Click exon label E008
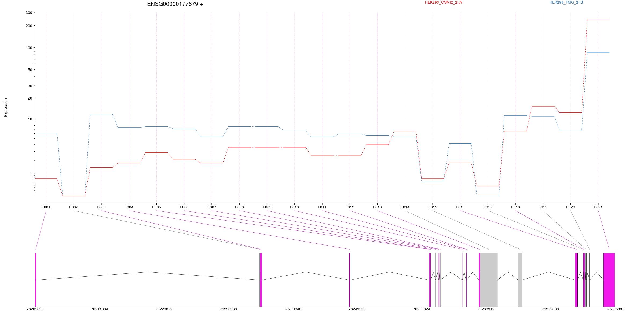 (x=239, y=207)
